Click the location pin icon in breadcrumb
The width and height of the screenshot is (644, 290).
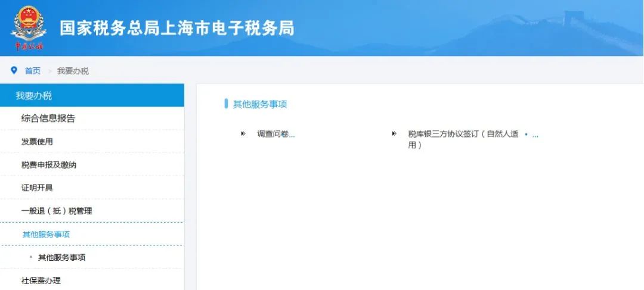(14, 70)
